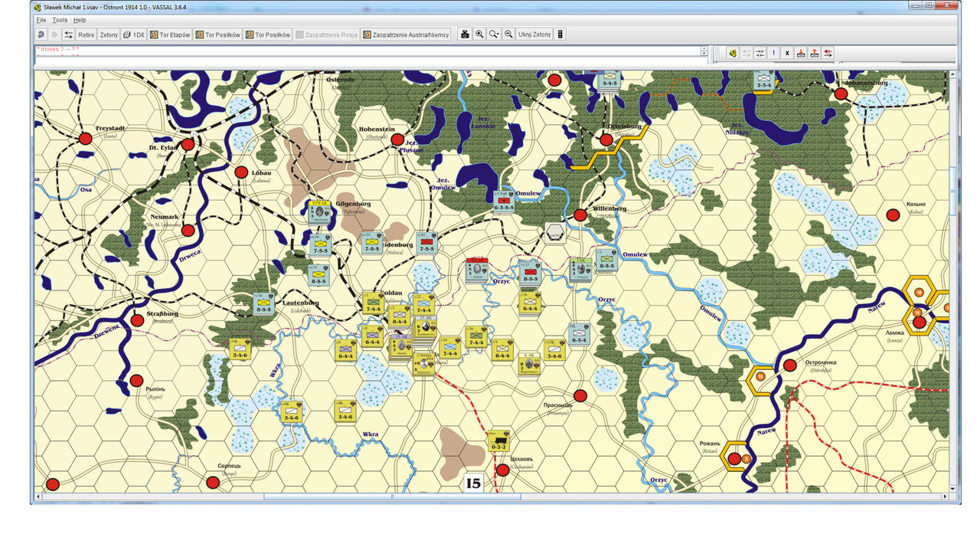
Task: Select the red 6-3-5-5 counter by Omulew
Action: tap(504, 202)
